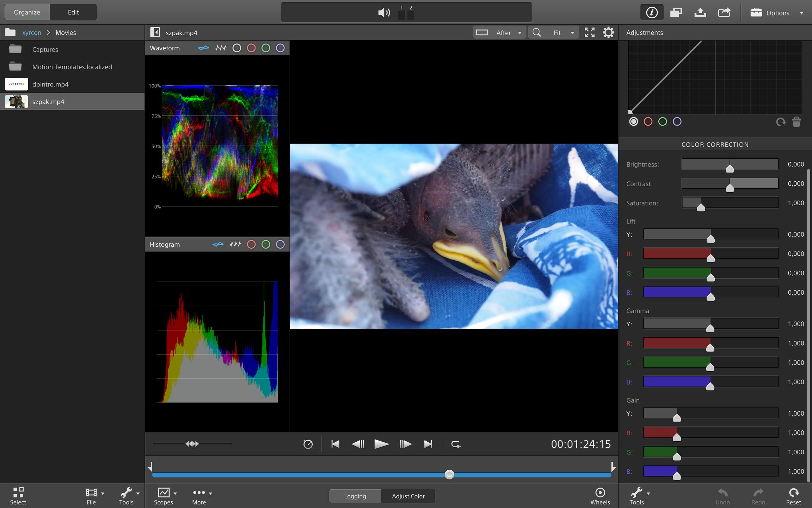The height and width of the screenshot is (508, 812).
Task: Click the Reset button
Action: tap(793, 496)
